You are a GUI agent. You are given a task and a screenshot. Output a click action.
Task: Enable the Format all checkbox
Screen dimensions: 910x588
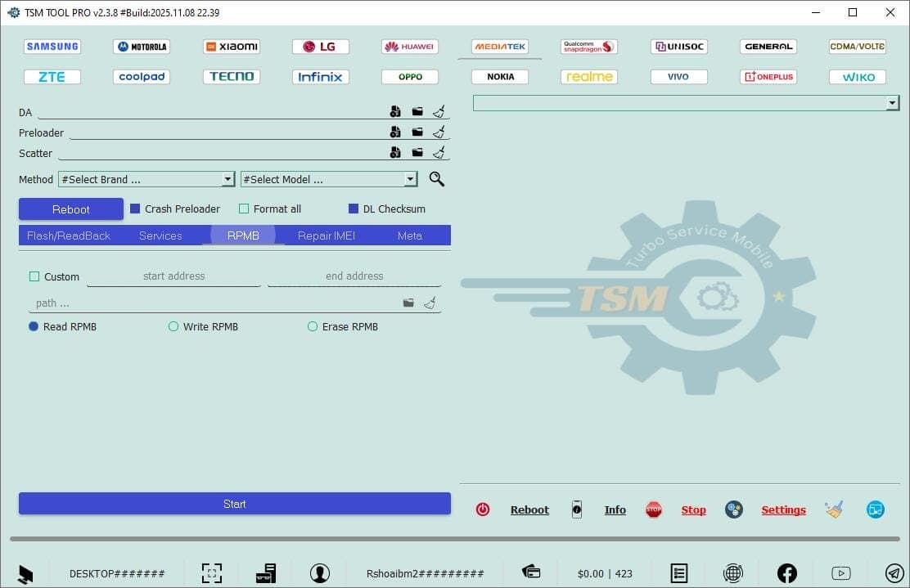tap(244, 209)
